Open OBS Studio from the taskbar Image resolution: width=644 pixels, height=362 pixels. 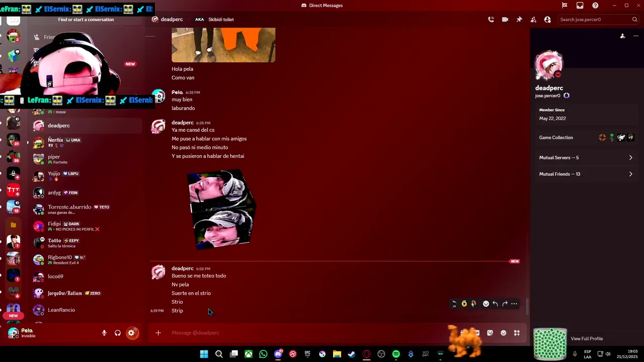point(381,354)
